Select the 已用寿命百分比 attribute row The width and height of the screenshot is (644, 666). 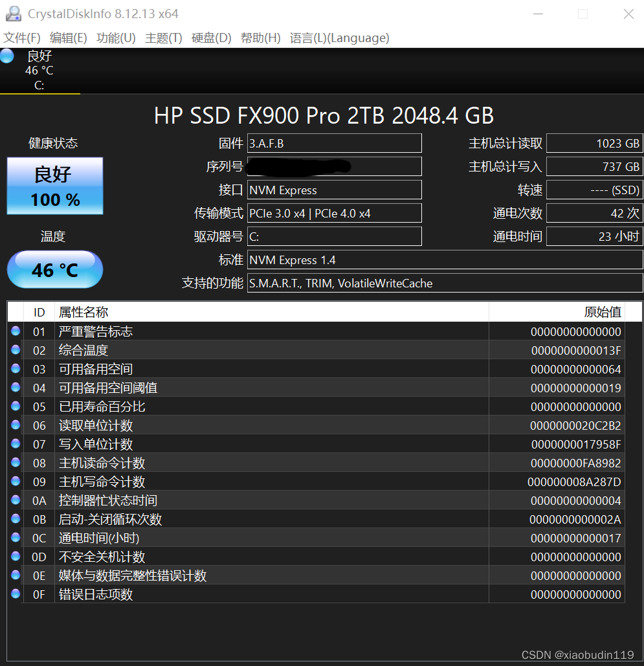pos(316,406)
